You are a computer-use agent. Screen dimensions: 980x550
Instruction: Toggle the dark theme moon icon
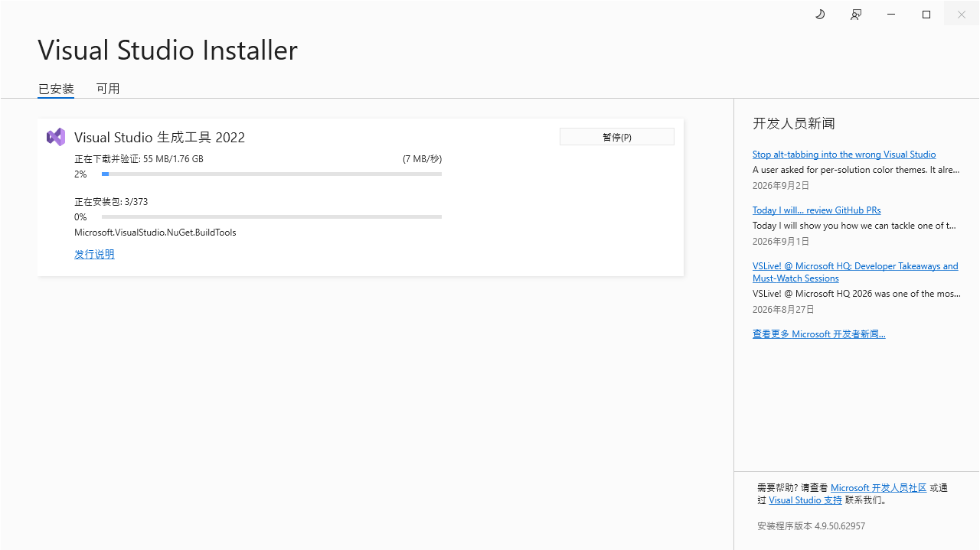820,15
